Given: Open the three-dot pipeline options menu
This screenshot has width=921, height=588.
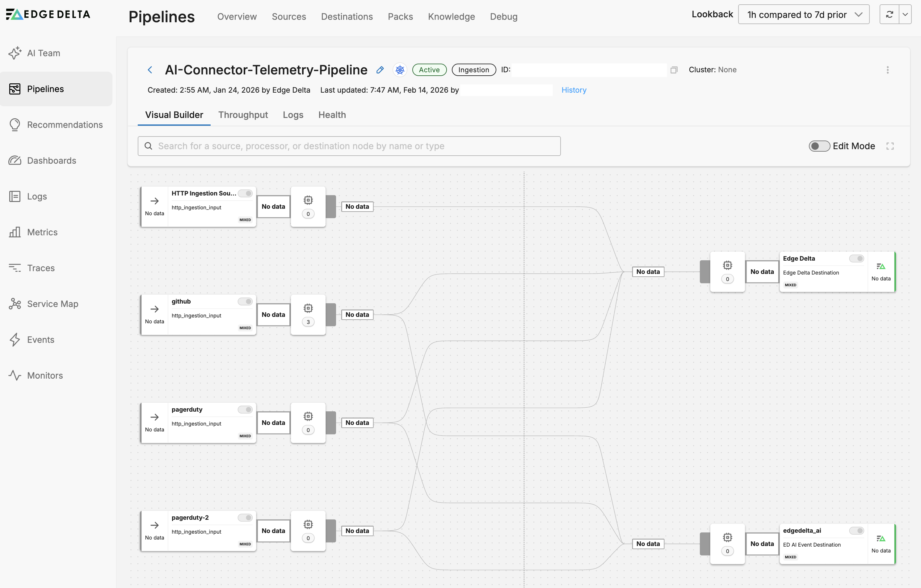Looking at the screenshot, I should coord(887,70).
